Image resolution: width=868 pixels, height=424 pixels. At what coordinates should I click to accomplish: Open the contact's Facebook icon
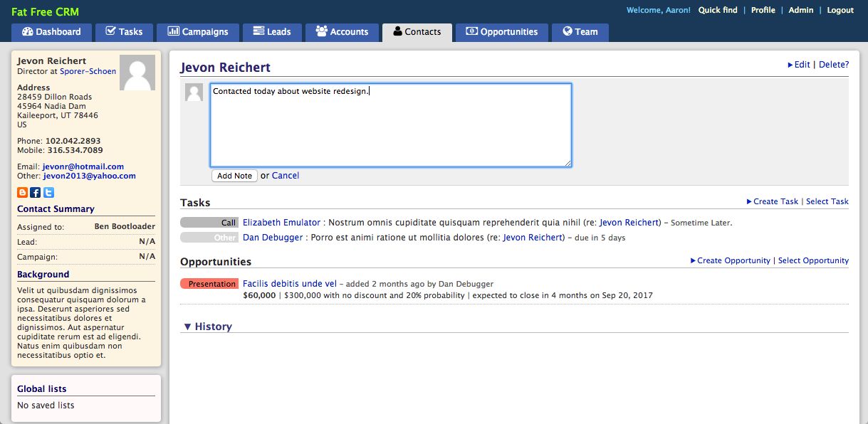click(35, 193)
